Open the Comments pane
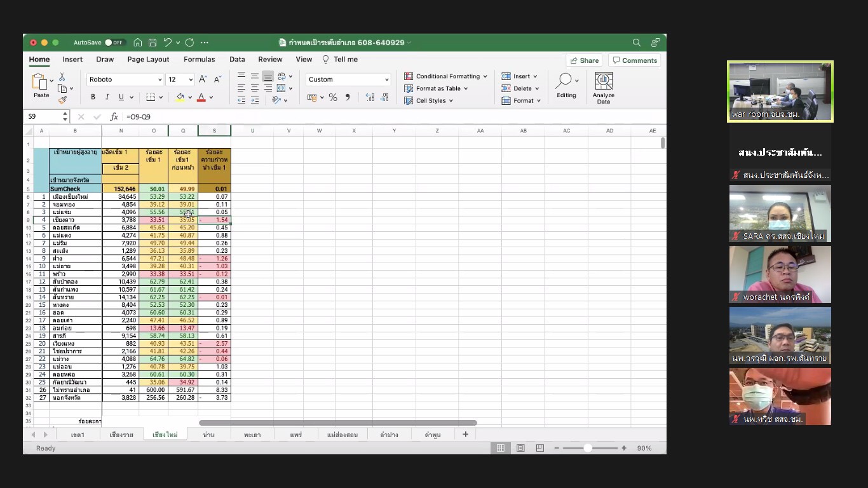This screenshot has height=488, width=868. (635, 60)
